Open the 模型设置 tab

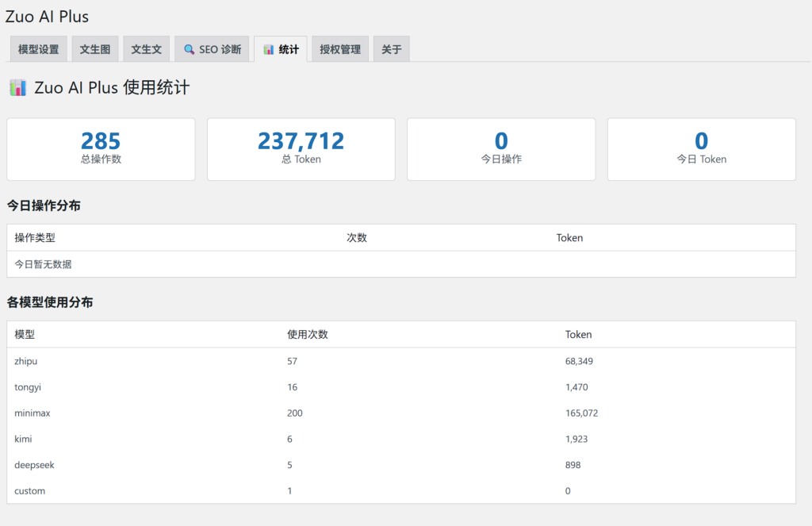coord(38,49)
